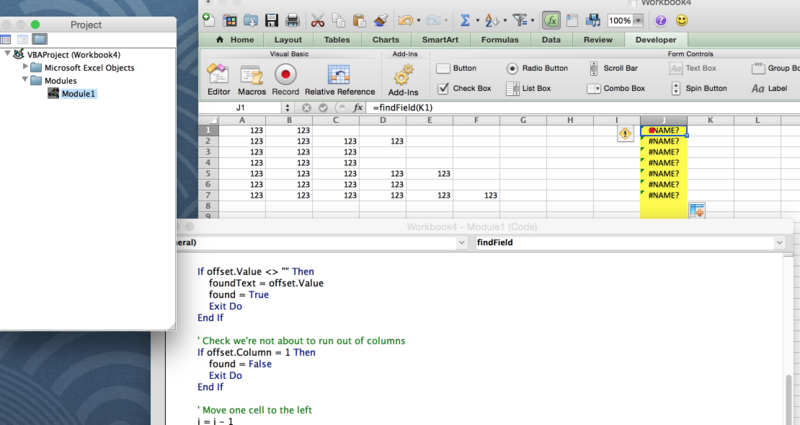The image size is (800, 425).
Task: Open new from template gallery icon
Action: click(x=230, y=20)
